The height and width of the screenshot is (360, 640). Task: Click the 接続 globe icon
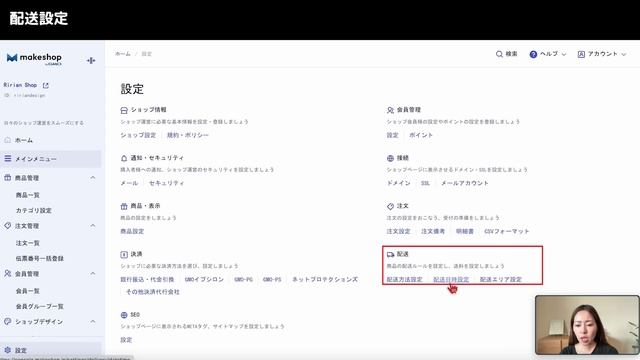390,158
